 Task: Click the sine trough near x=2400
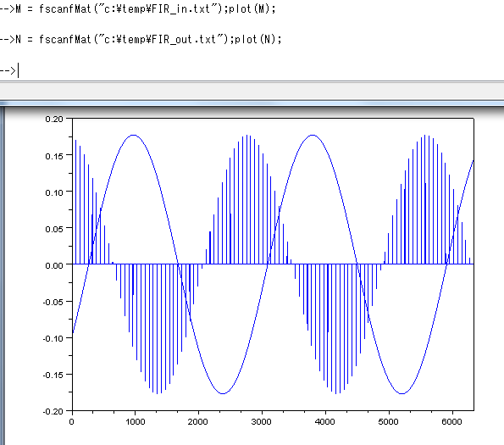223,393
